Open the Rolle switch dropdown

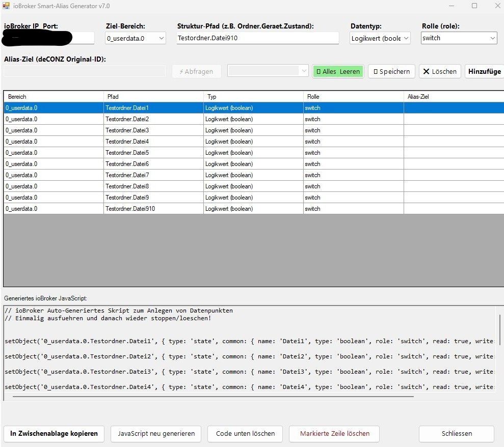tap(459, 38)
